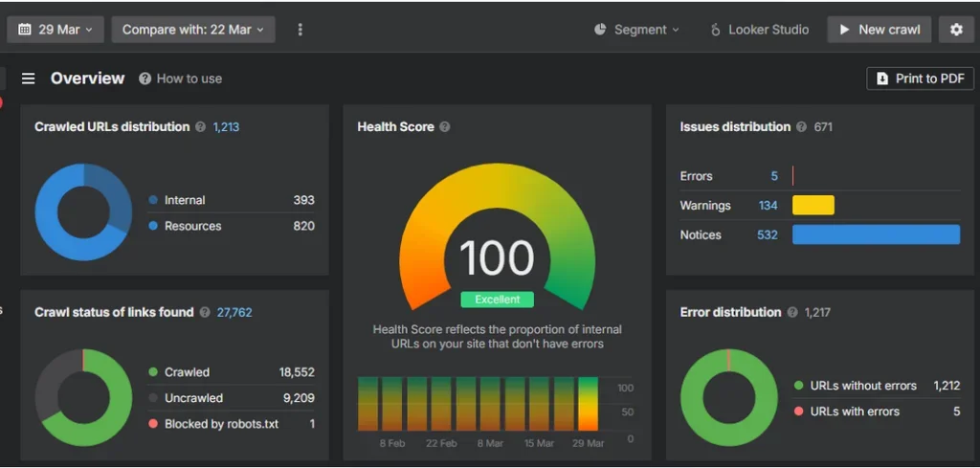Viewport: 980px width, 468px height.
Task: Start a New crawl
Action: [x=880, y=30]
